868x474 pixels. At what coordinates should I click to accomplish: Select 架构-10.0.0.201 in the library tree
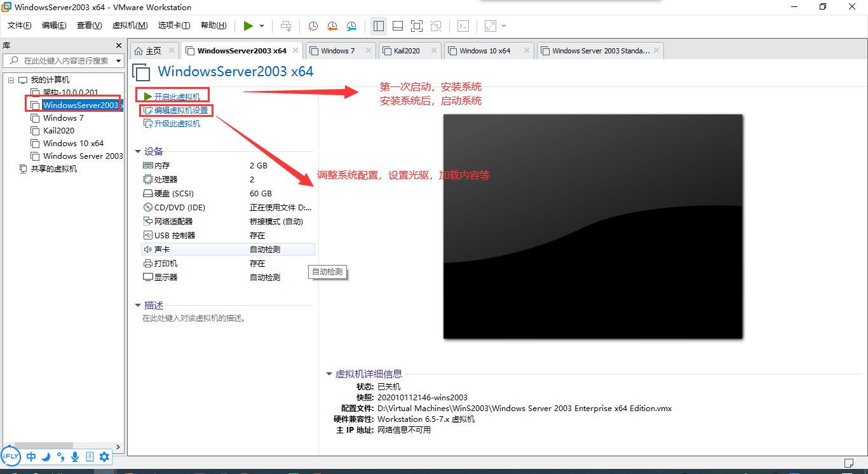point(71,93)
